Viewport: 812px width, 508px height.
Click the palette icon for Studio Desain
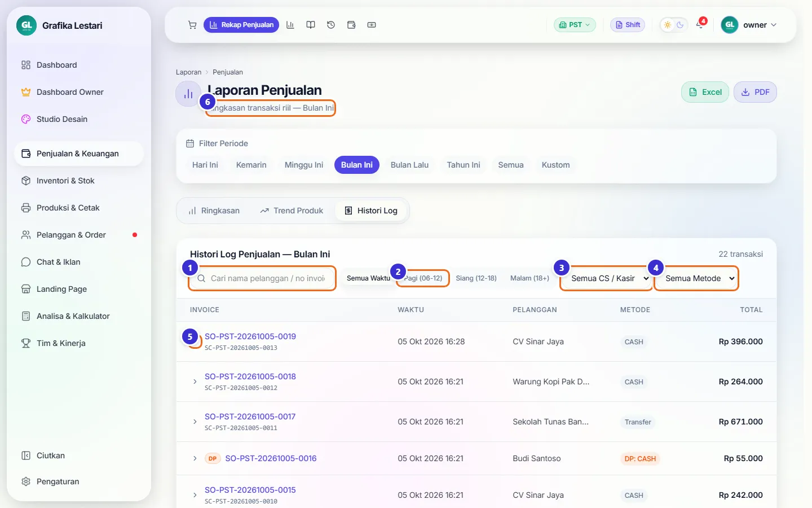point(26,119)
